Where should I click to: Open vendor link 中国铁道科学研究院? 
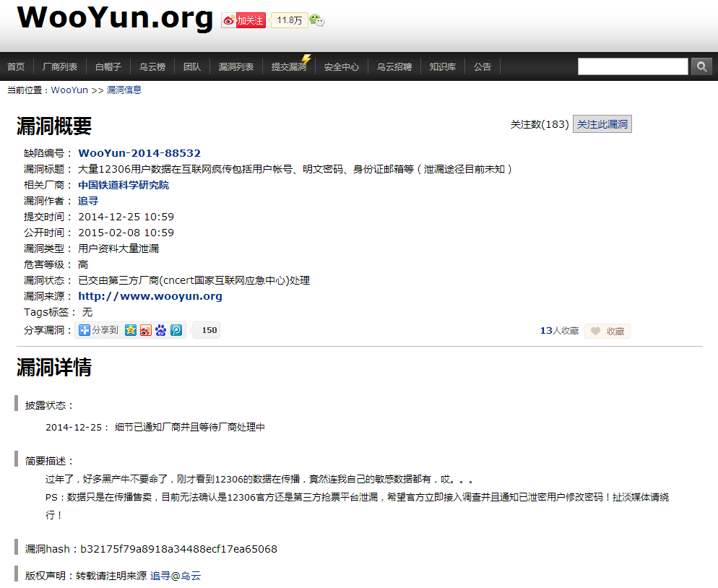tap(124, 185)
